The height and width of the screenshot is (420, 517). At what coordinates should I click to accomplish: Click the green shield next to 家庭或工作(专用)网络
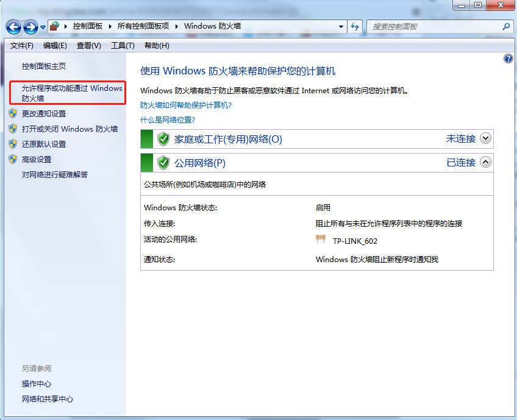tap(163, 139)
